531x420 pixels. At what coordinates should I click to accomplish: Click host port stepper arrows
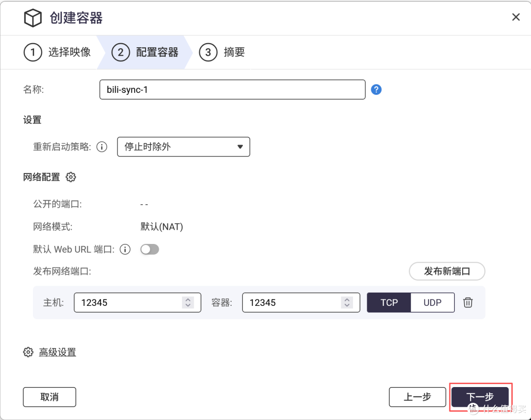[x=188, y=302]
